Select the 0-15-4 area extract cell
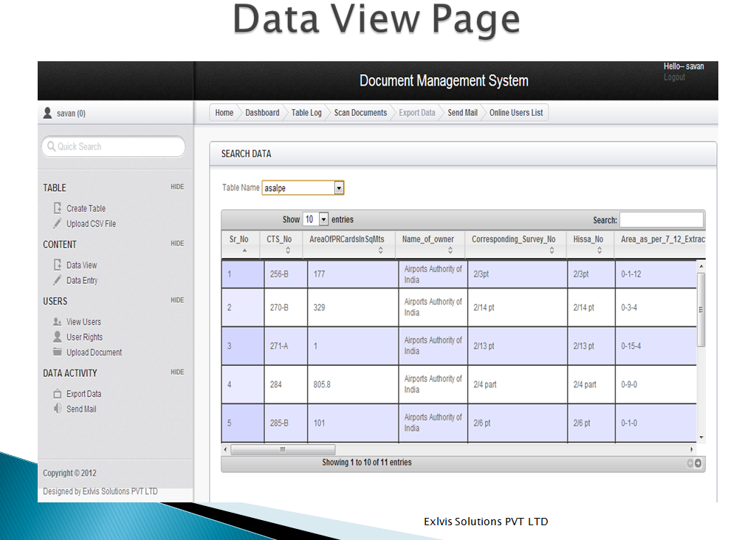 click(x=656, y=346)
